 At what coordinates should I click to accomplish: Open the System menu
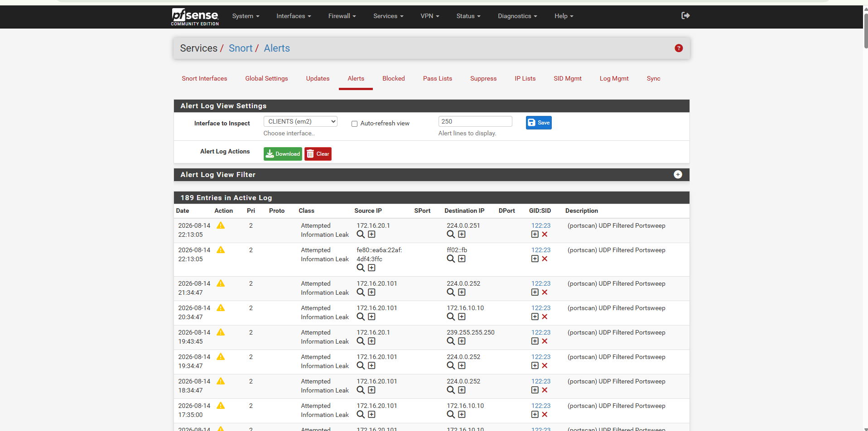[x=246, y=16]
